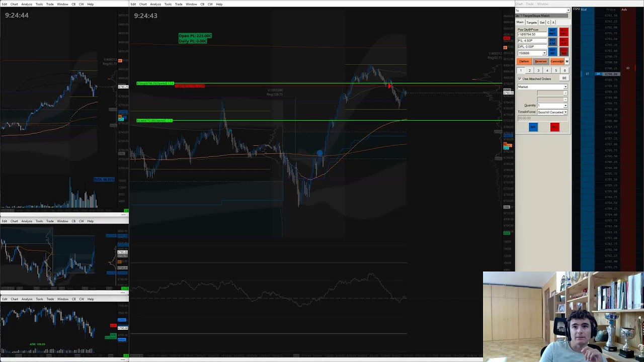Viewport: 644px width, 362px height.
Task: Click the Pos Qty@Price field showing -1@6794.50
Action: (532, 34)
